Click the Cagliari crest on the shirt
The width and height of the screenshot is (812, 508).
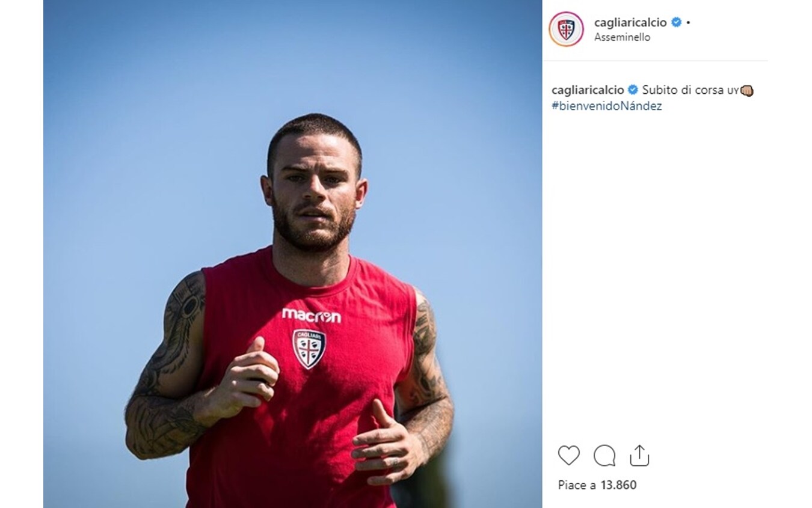point(309,349)
